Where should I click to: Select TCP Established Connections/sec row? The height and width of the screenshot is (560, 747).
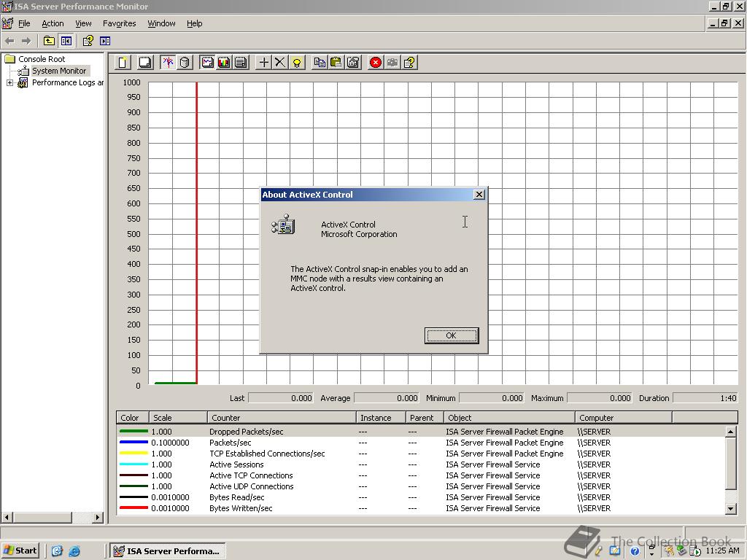pos(421,454)
